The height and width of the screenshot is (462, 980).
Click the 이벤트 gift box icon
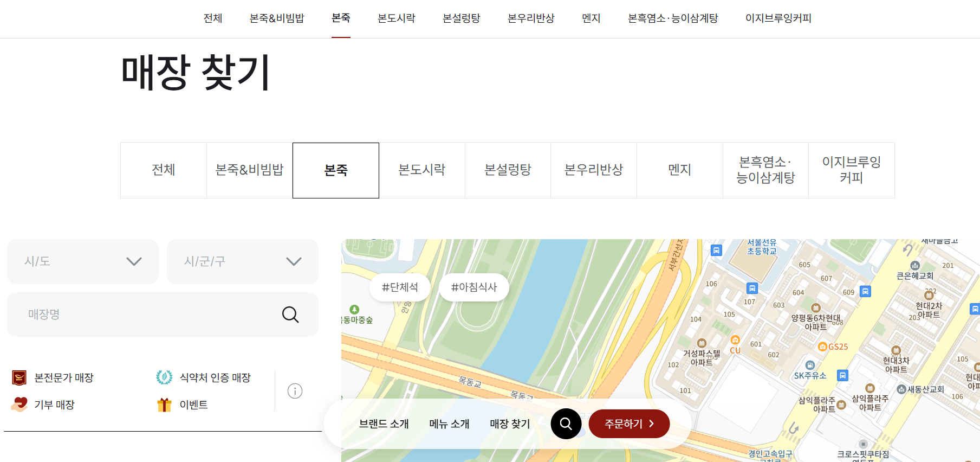pos(164,405)
